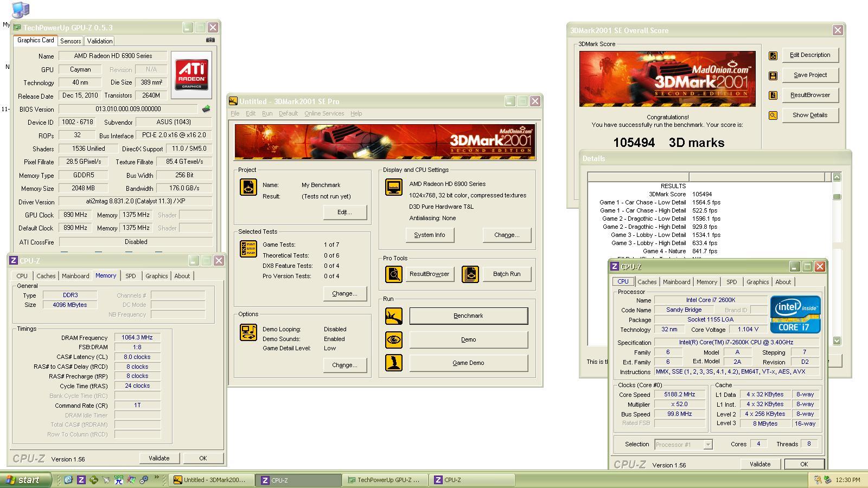868x488 pixels.
Task: Click the CPU-Z quick launch icon in taskbar
Action: click(x=81, y=480)
